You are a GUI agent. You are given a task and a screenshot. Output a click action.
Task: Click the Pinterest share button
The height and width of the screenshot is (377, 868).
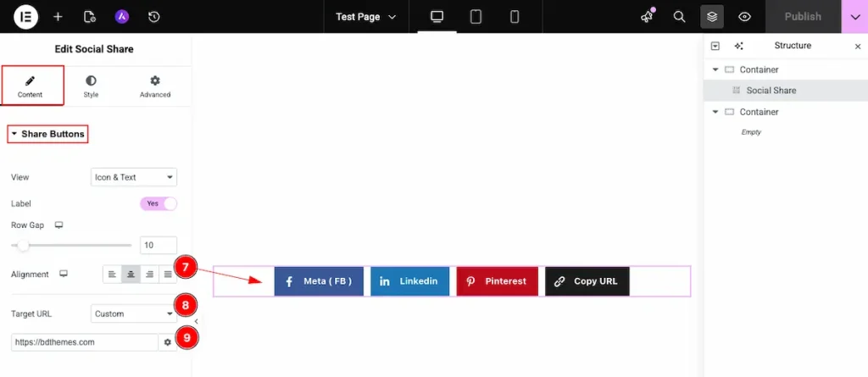pyautogui.click(x=497, y=281)
